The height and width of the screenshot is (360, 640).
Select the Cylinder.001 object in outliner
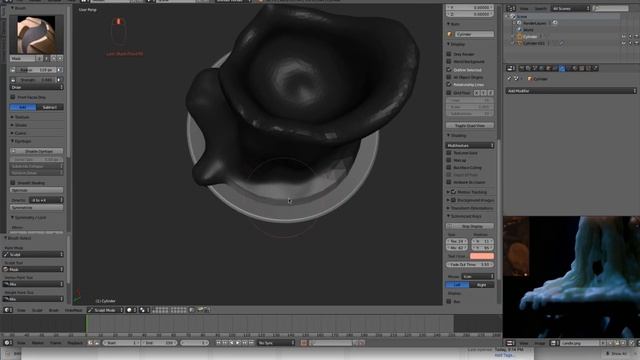(533, 43)
